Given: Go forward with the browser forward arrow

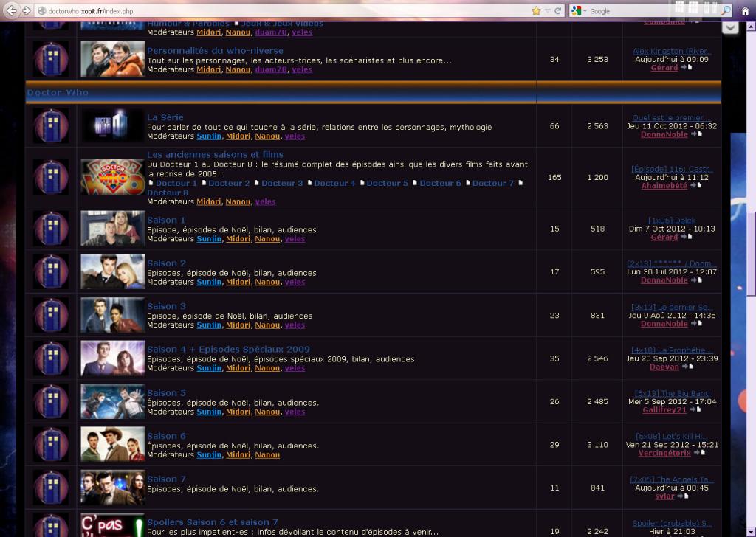Looking at the screenshot, I should [26, 10].
